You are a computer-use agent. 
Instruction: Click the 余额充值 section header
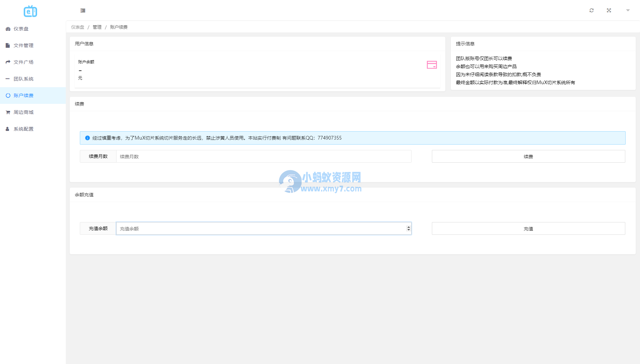coord(353,195)
